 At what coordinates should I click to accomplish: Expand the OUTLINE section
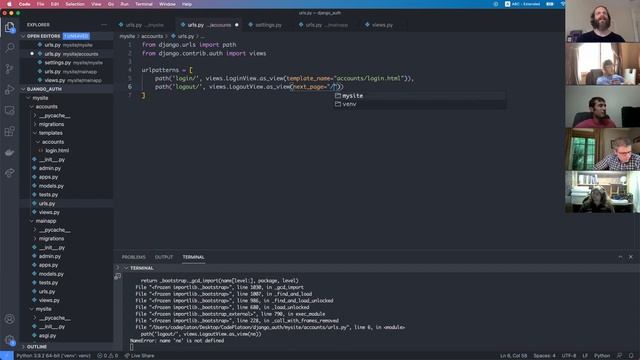(37, 347)
